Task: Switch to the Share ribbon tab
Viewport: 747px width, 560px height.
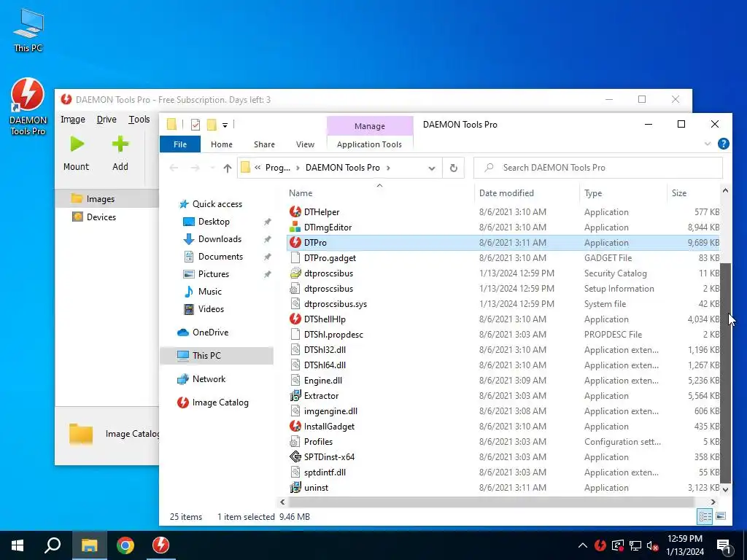Action: [x=264, y=144]
